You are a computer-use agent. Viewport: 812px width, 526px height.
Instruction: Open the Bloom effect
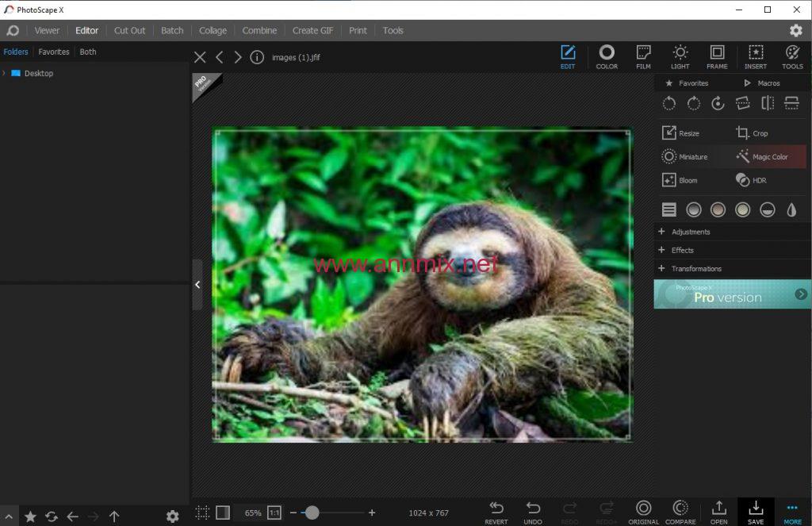[680, 180]
